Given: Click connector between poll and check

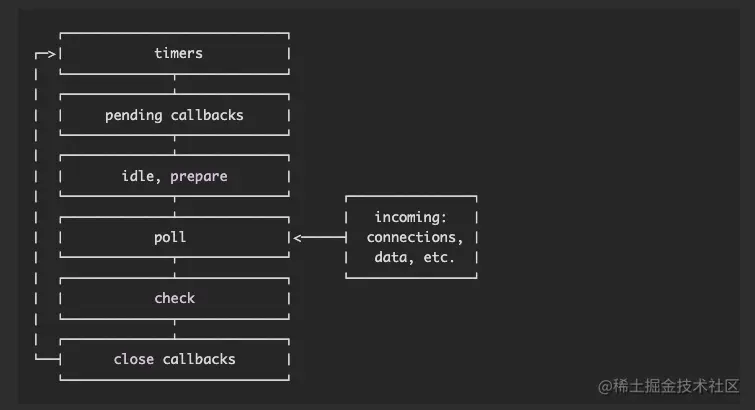Looking at the screenshot, I should (175, 268).
